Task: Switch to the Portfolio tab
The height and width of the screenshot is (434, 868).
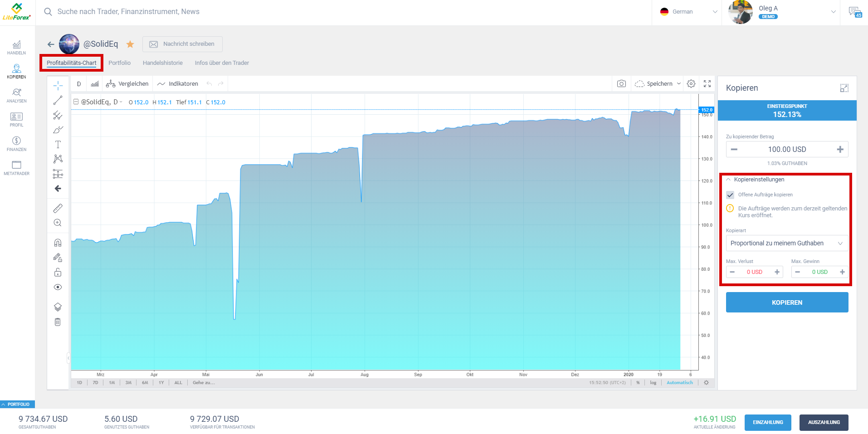Action: 119,63
